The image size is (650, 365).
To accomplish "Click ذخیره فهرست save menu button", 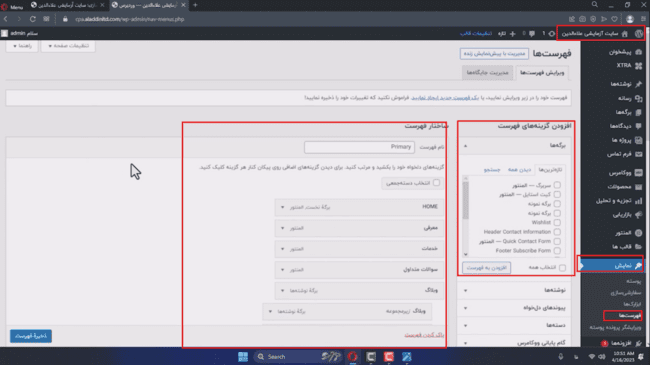I will tap(31, 336).
